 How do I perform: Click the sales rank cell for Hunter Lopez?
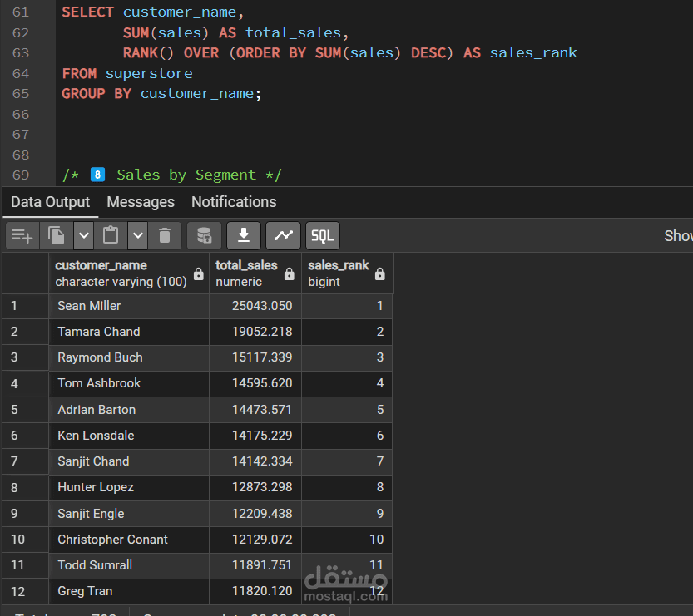coord(347,487)
